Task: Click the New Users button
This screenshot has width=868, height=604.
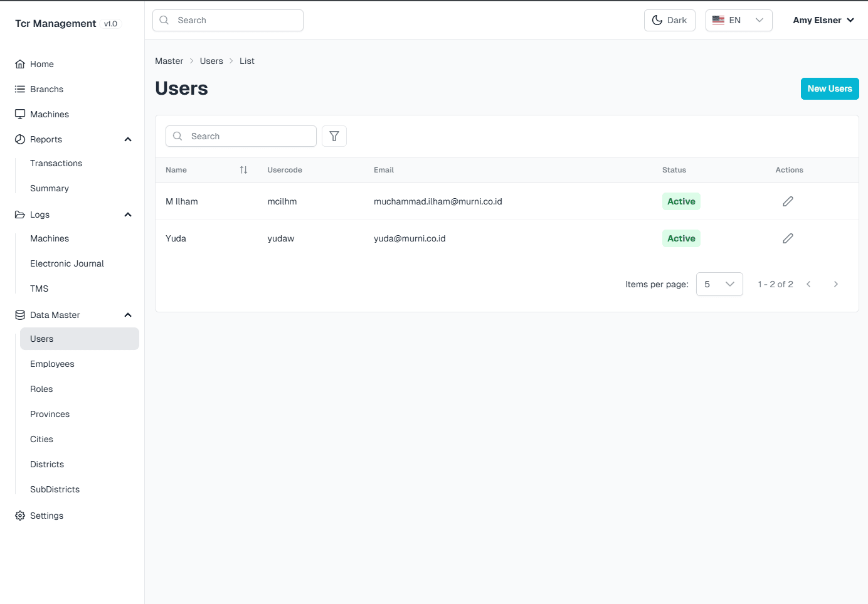Action: 830,88
